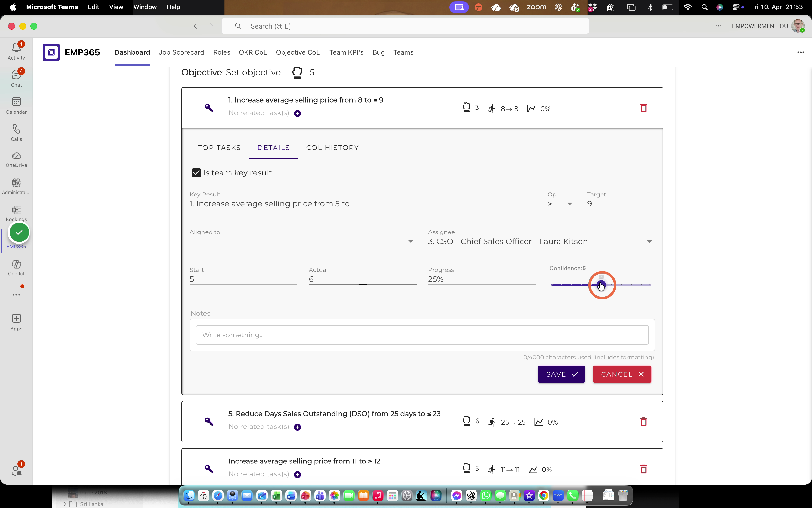This screenshot has height=508, width=812.
Task: Add related task to DSO key result
Action: pyautogui.click(x=297, y=427)
